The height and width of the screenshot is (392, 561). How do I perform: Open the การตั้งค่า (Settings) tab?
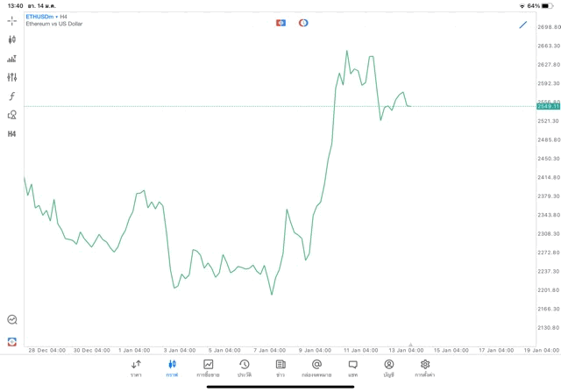click(425, 368)
